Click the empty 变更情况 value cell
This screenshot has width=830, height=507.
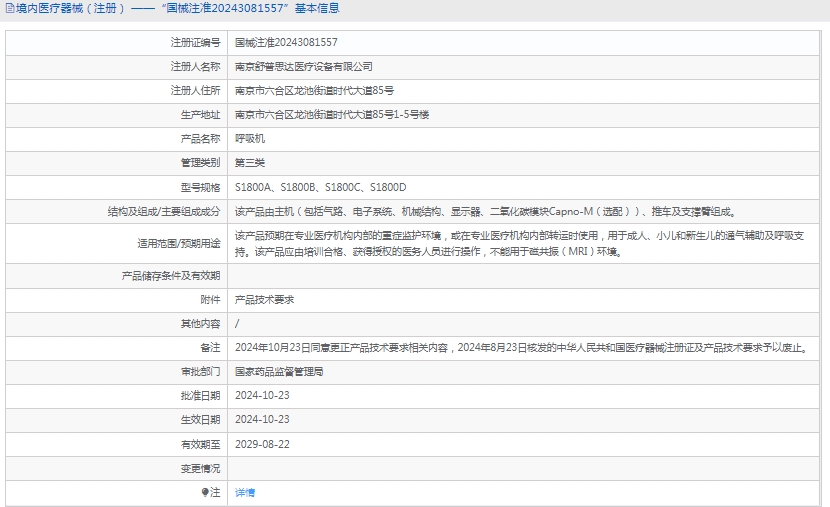tap(525, 467)
